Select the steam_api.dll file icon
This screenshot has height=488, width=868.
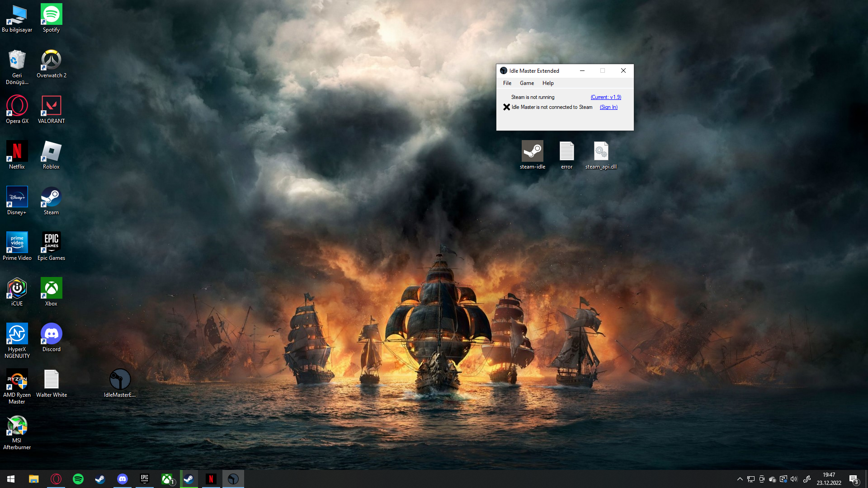(x=601, y=152)
